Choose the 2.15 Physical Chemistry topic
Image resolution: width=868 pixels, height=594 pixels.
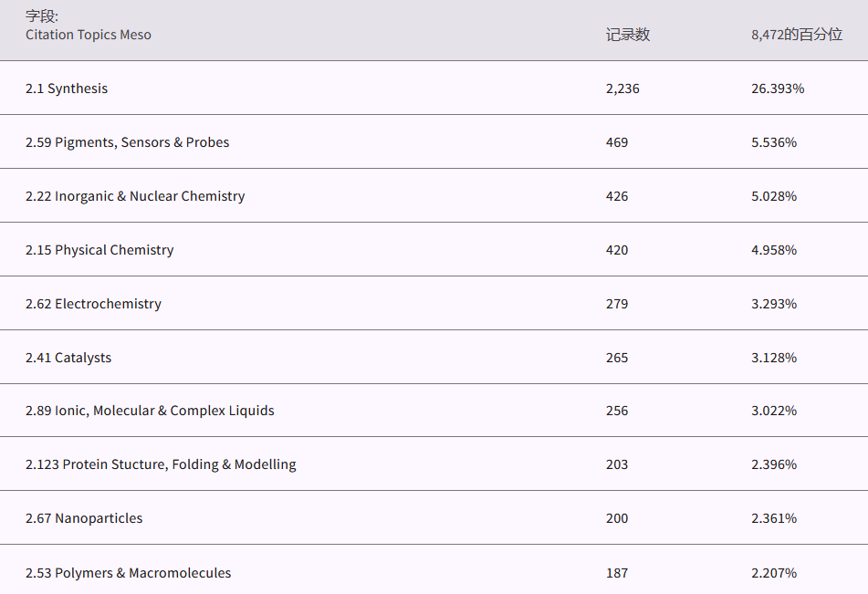(x=99, y=250)
